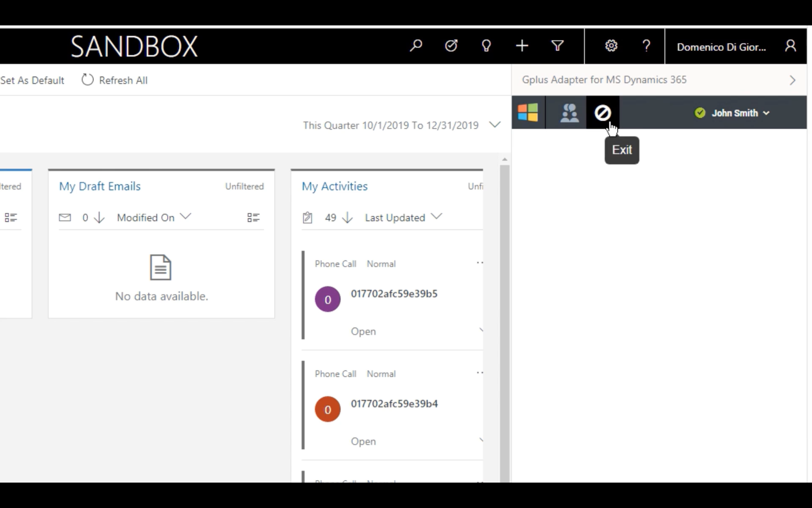Open the advanced find funnel icon

pos(557,46)
